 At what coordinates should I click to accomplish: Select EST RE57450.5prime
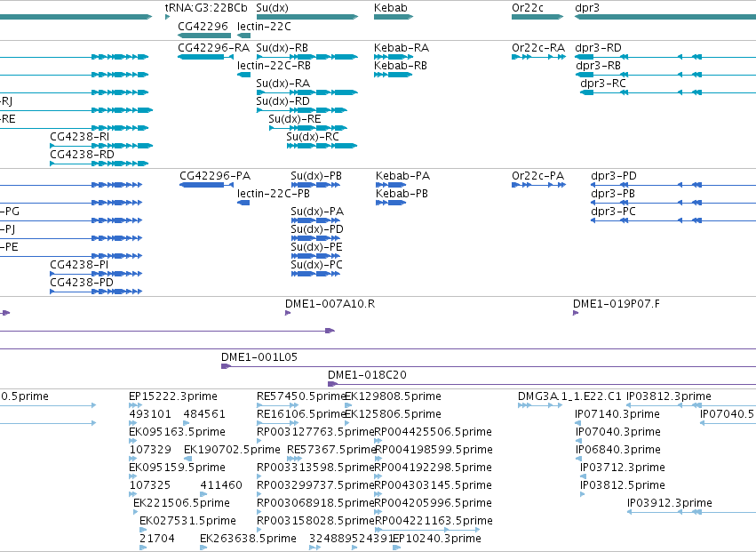click(x=301, y=396)
